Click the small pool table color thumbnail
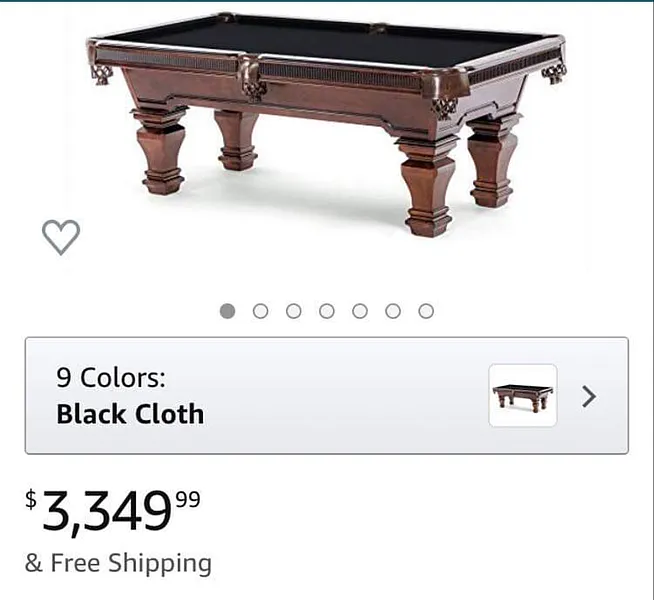This screenshot has width=654, height=600. (x=523, y=395)
